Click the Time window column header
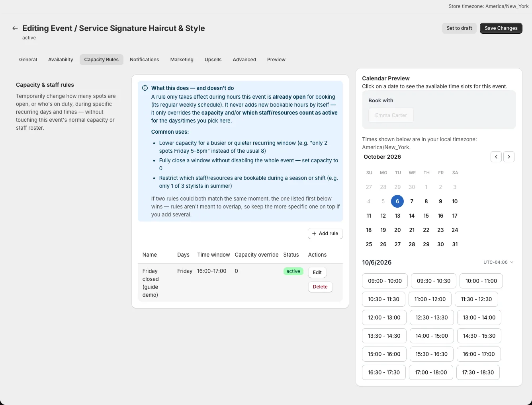This screenshot has width=532, height=405. tap(213, 255)
